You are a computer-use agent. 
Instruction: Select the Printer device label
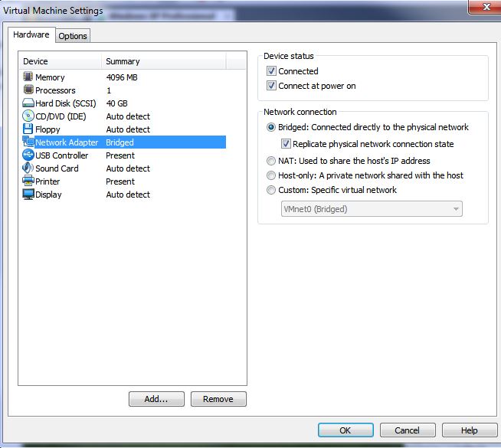(47, 181)
